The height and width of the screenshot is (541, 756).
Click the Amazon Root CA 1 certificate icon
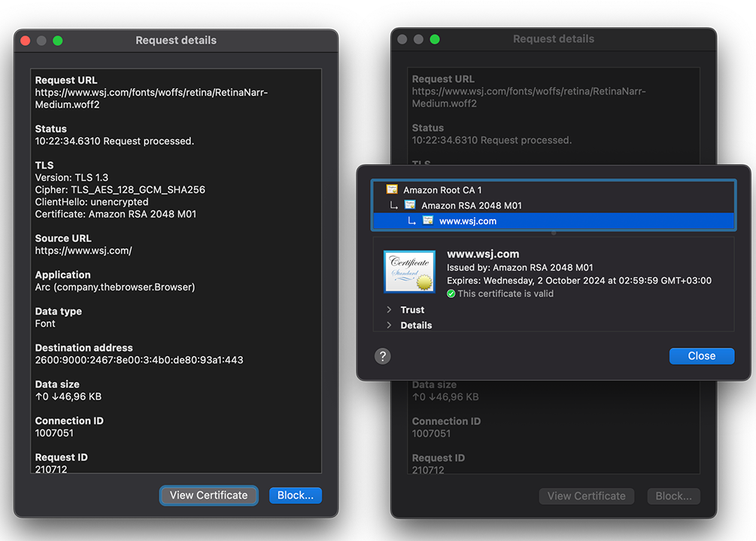pyautogui.click(x=391, y=190)
